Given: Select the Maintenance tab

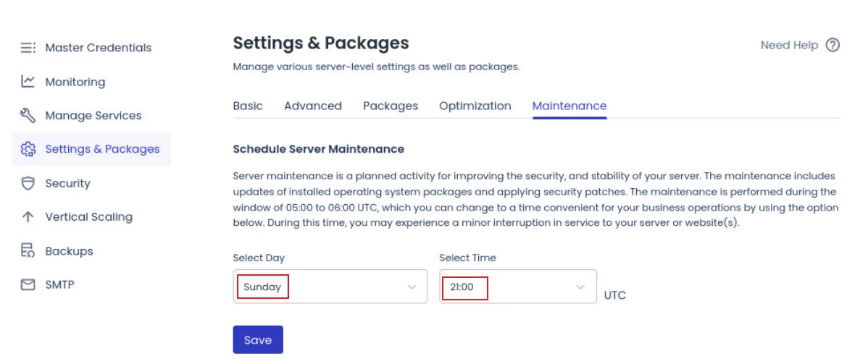Looking at the screenshot, I should click(x=569, y=106).
